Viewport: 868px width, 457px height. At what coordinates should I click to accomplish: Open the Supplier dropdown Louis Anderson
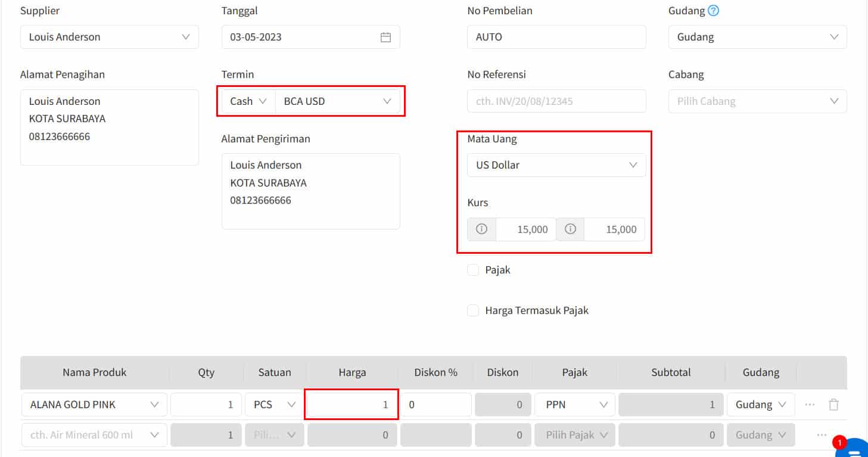pyautogui.click(x=109, y=37)
